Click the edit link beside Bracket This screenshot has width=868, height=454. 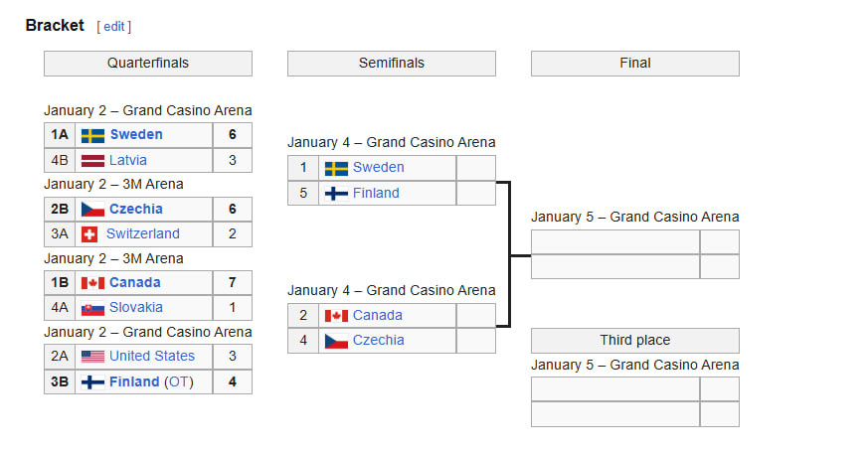point(114,27)
